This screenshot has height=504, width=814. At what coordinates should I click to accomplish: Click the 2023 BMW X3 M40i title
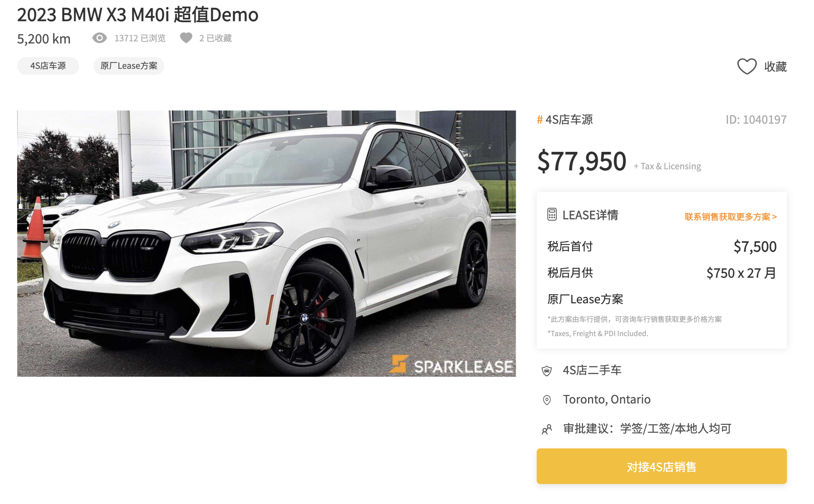coord(138,15)
